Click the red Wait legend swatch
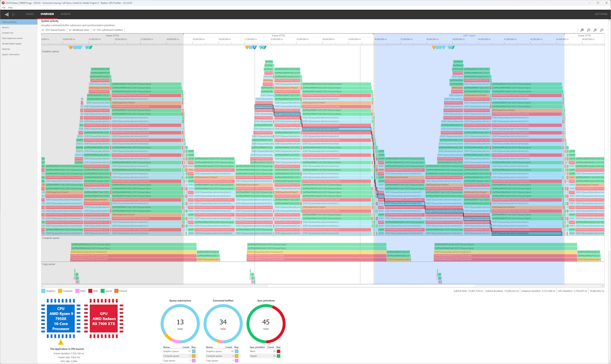 [x=91, y=291]
